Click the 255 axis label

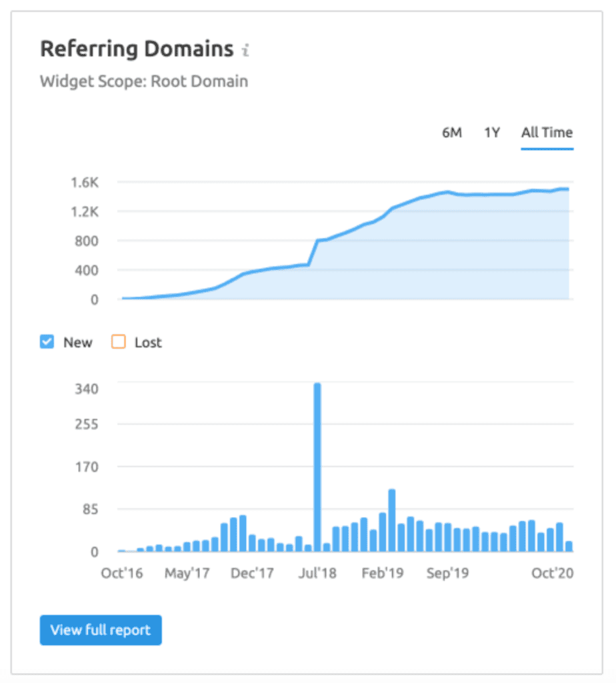pos(87,424)
